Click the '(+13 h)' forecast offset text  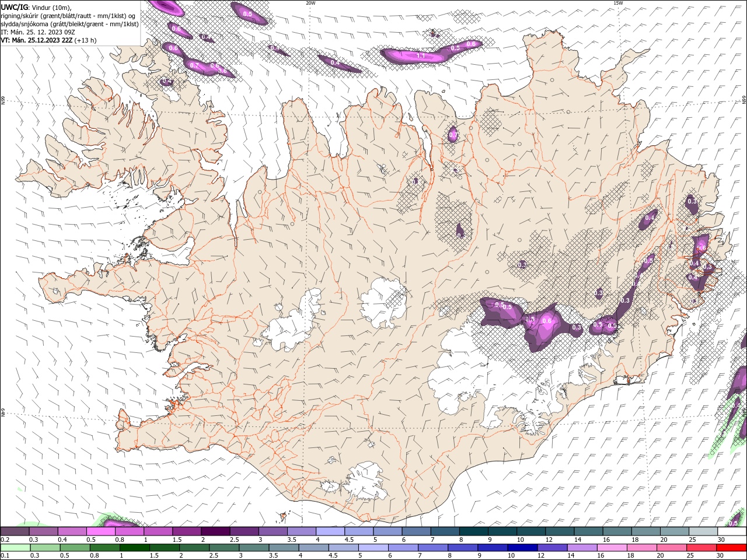tap(86, 40)
